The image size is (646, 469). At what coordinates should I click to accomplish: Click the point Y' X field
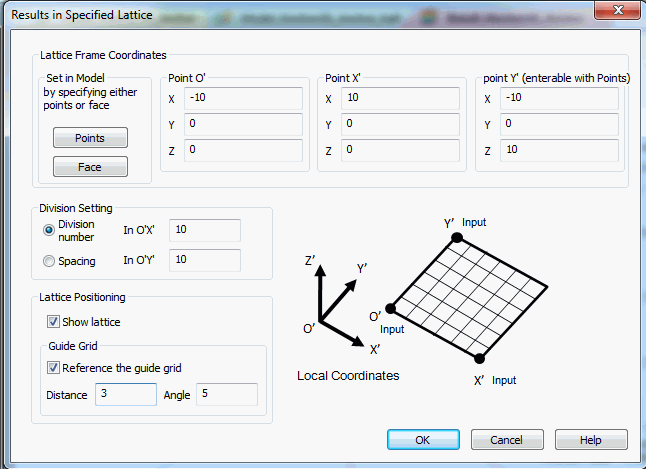point(559,98)
